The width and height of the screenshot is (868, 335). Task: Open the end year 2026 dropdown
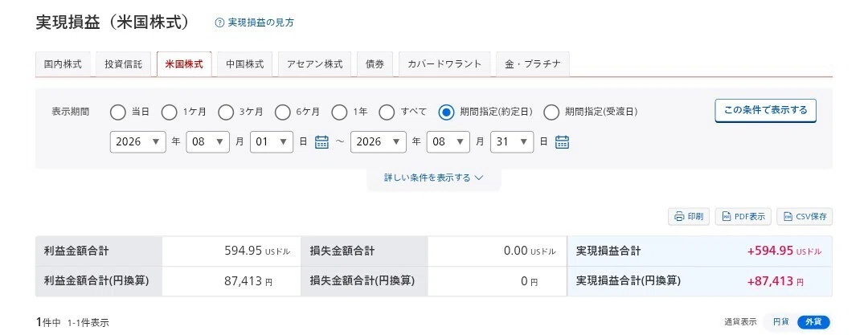[379, 141]
